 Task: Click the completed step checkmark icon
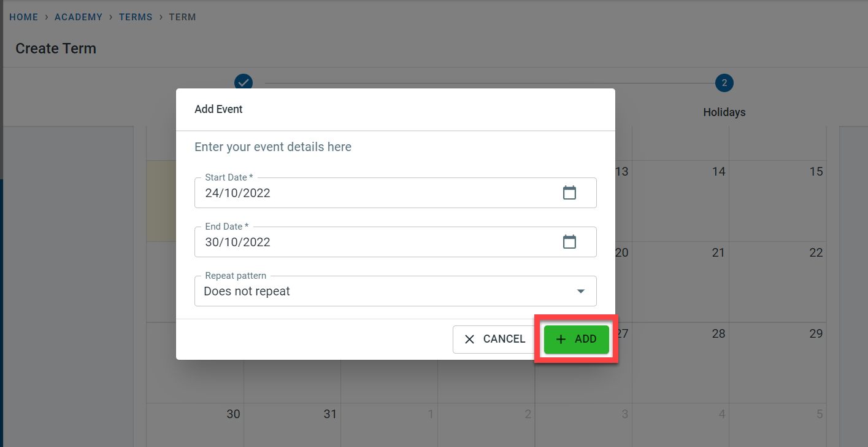[x=244, y=82]
